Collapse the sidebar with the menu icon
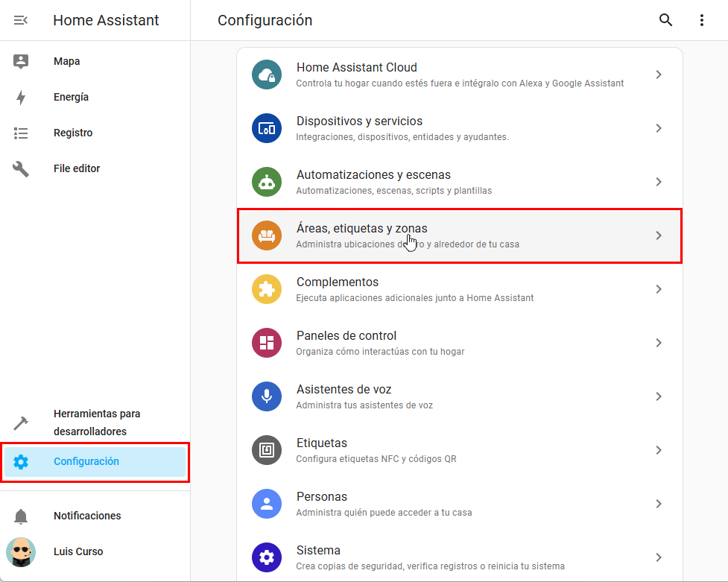The width and height of the screenshot is (728, 582). 21,20
